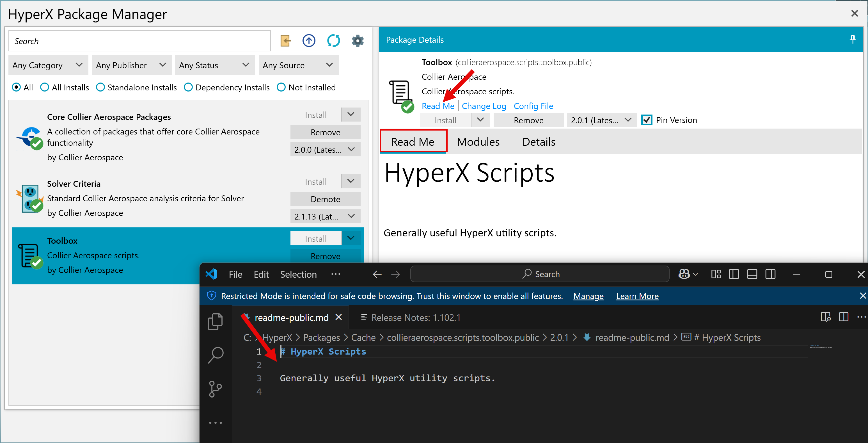Open VS Code editor More Actions menu
The width and height of the screenshot is (868, 443).
pyautogui.click(x=861, y=317)
